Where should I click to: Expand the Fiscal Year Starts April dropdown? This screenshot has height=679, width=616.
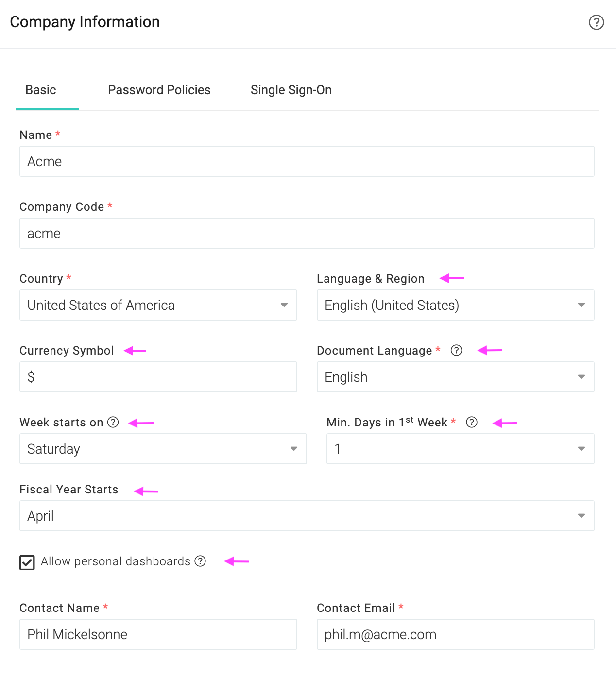pyautogui.click(x=307, y=516)
